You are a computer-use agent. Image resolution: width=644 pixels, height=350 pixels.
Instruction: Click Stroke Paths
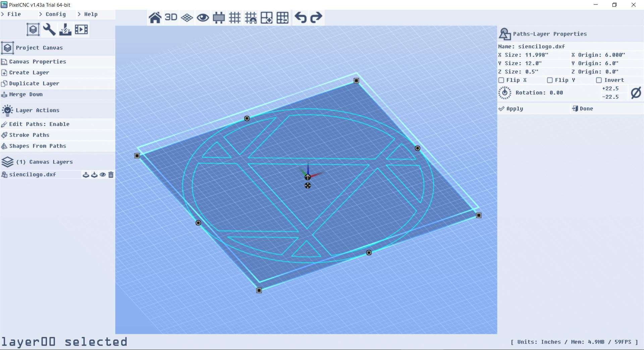(57, 135)
